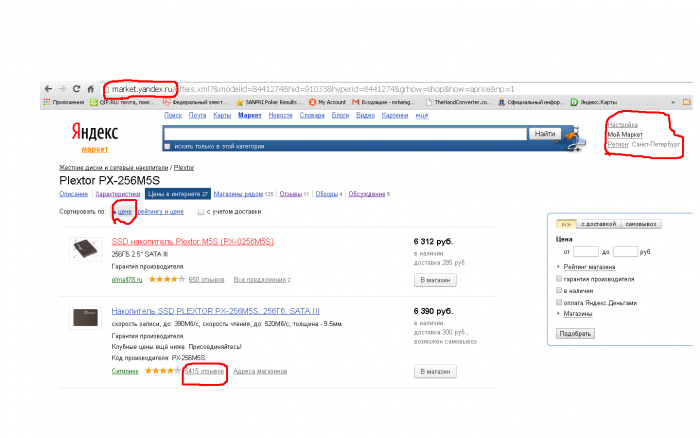
Task: Click the orange маркет logo link
Action: pos(95,149)
